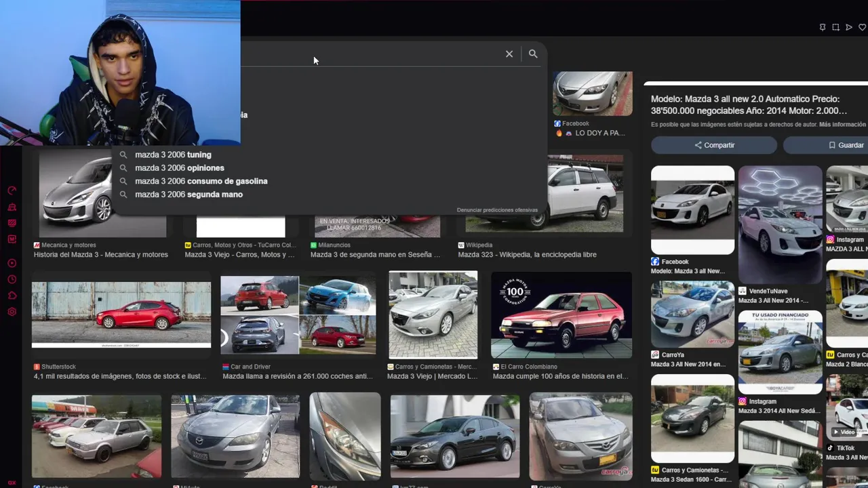
Task: Open 'Historia del Mazda 3 - Mecanica y motores' result
Action: click(x=101, y=255)
